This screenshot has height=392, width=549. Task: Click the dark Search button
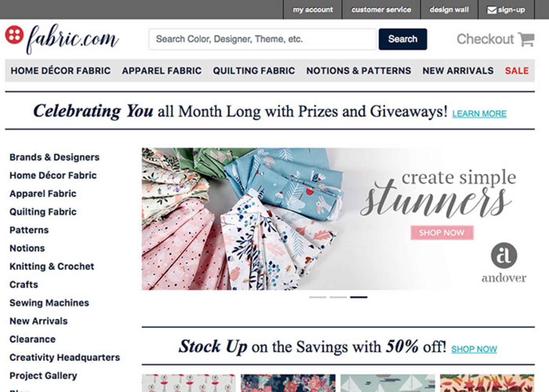pos(403,39)
